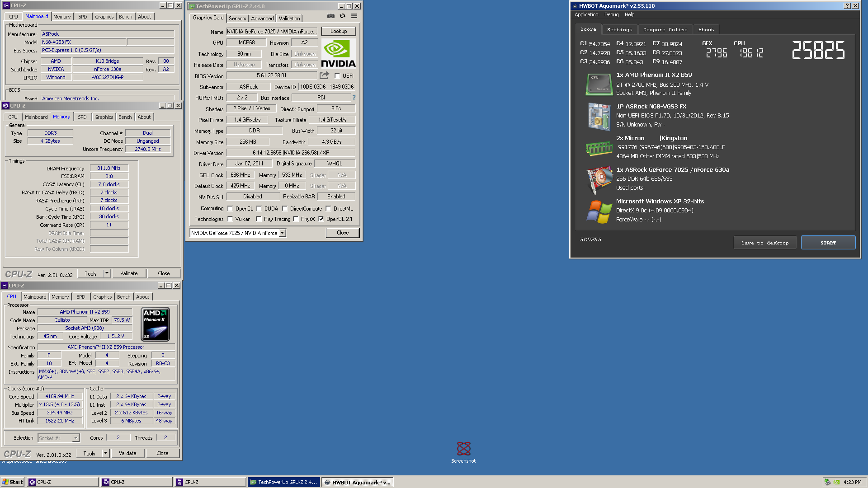
Task: Click the NVIDIA logo in GPU-Z
Action: (339, 54)
